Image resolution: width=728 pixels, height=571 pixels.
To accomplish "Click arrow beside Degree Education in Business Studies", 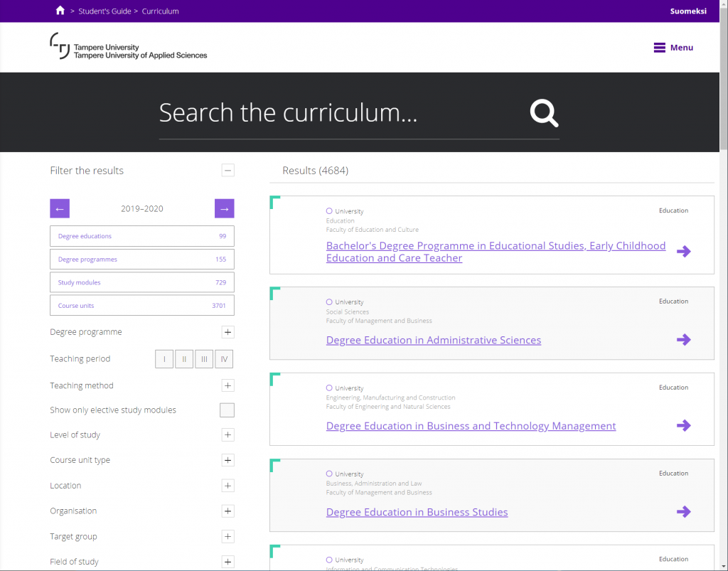I will click(x=683, y=512).
